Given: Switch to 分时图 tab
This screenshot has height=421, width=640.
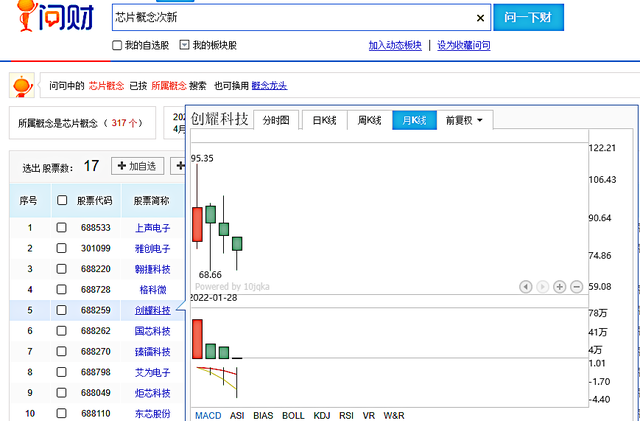Looking at the screenshot, I should [276, 120].
